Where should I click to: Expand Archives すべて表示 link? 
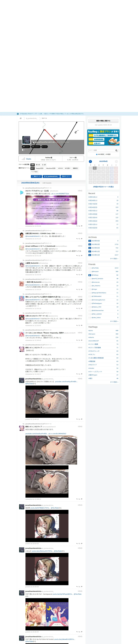(114, 259)
